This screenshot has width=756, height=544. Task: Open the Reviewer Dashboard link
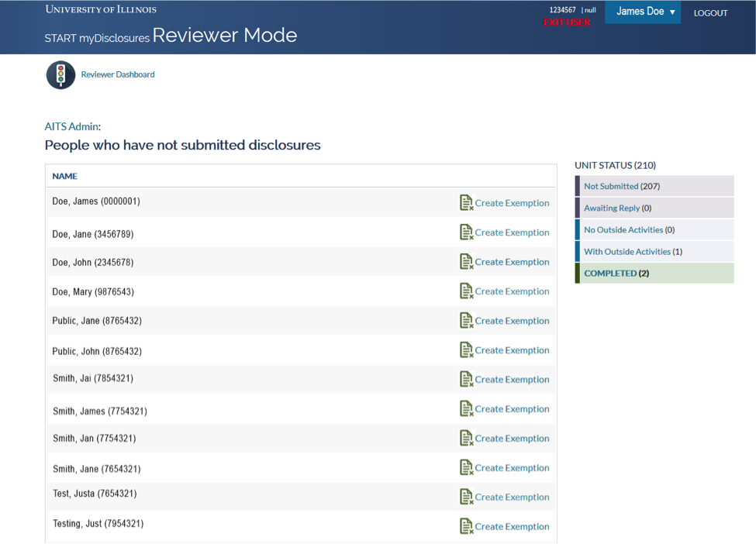coord(118,74)
